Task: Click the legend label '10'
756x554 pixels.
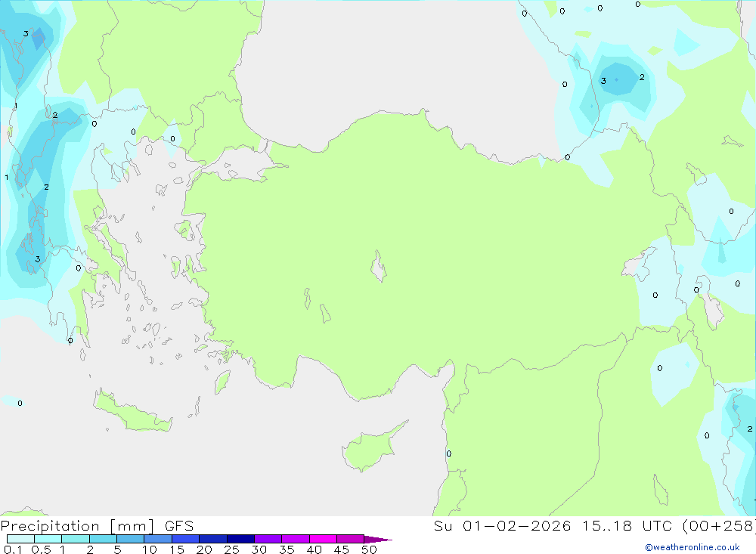Action: pos(150,549)
